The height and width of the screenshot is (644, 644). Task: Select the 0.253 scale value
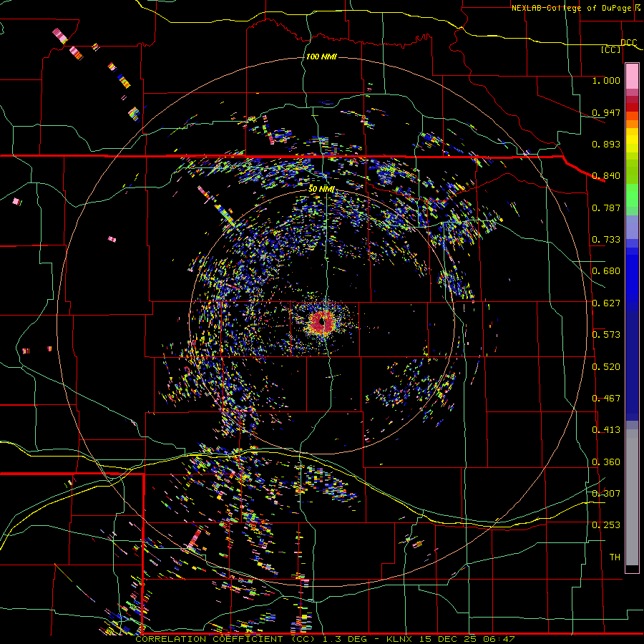[x=606, y=525]
